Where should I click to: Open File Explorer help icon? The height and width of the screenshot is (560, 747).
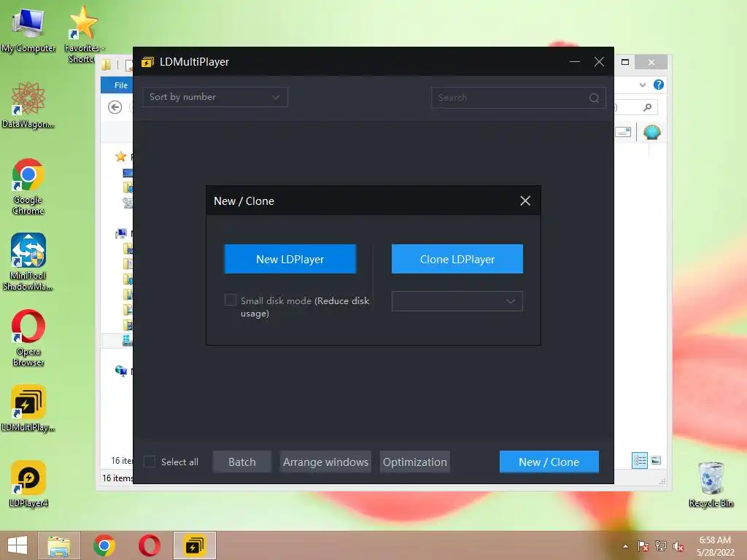[x=659, y=85]
